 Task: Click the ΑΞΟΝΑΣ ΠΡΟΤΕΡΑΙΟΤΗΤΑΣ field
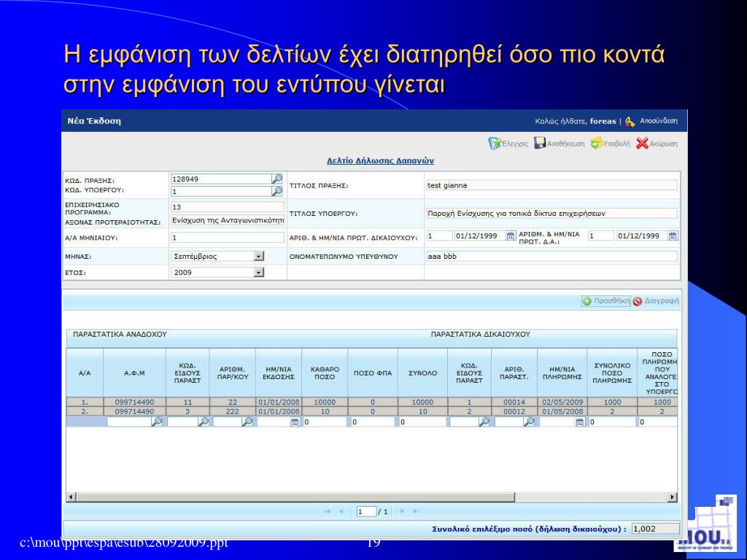click(228, 220)
